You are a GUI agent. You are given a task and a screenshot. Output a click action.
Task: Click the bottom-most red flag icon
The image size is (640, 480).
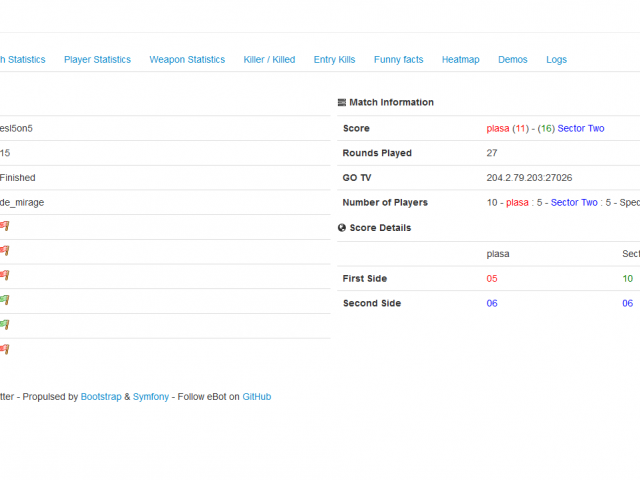click(4, 349)
